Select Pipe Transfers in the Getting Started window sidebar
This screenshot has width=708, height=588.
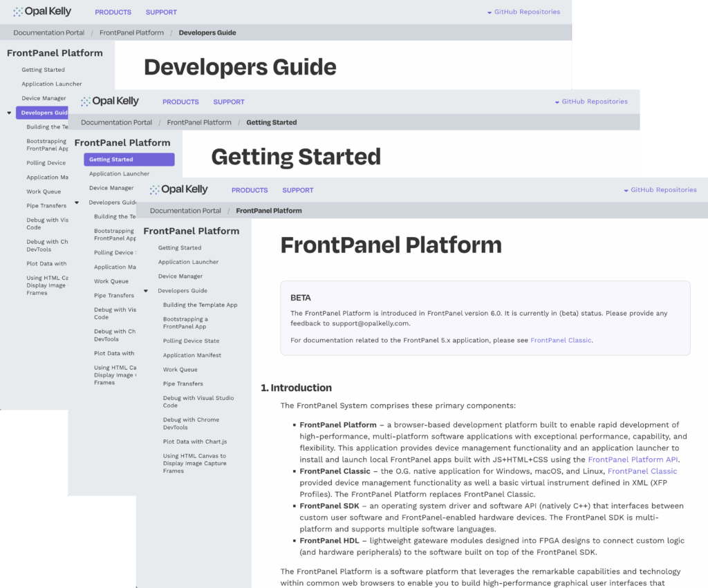(114, 296)
